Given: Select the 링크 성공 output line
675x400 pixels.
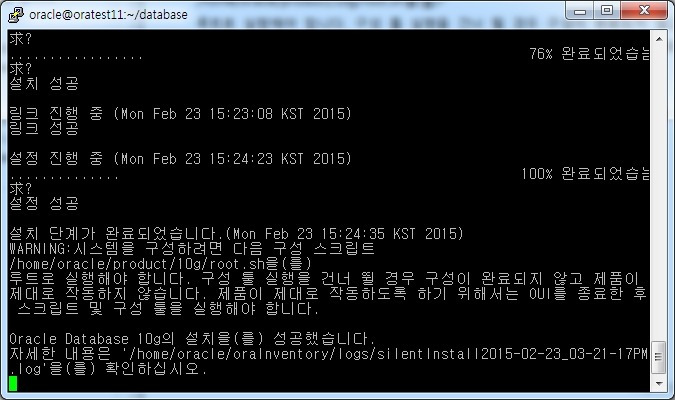Looking at the screenshot, I should (44, 128).
